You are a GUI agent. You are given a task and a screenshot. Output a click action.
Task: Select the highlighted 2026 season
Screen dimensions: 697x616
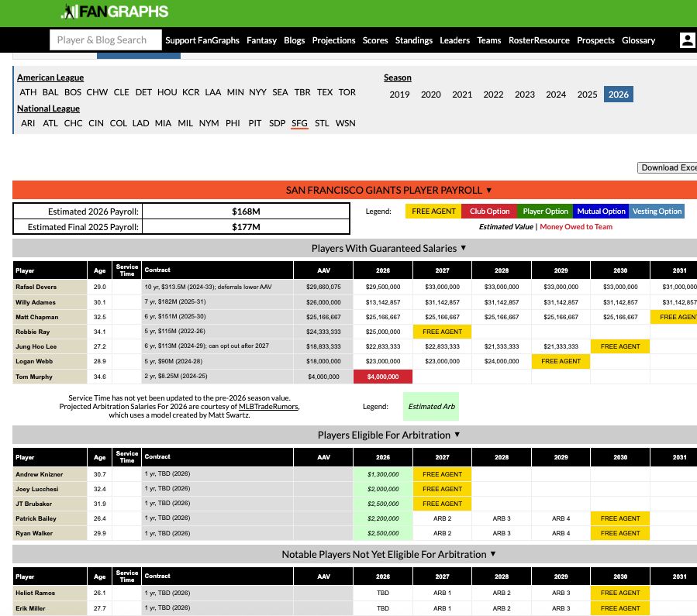click(619, 95)
